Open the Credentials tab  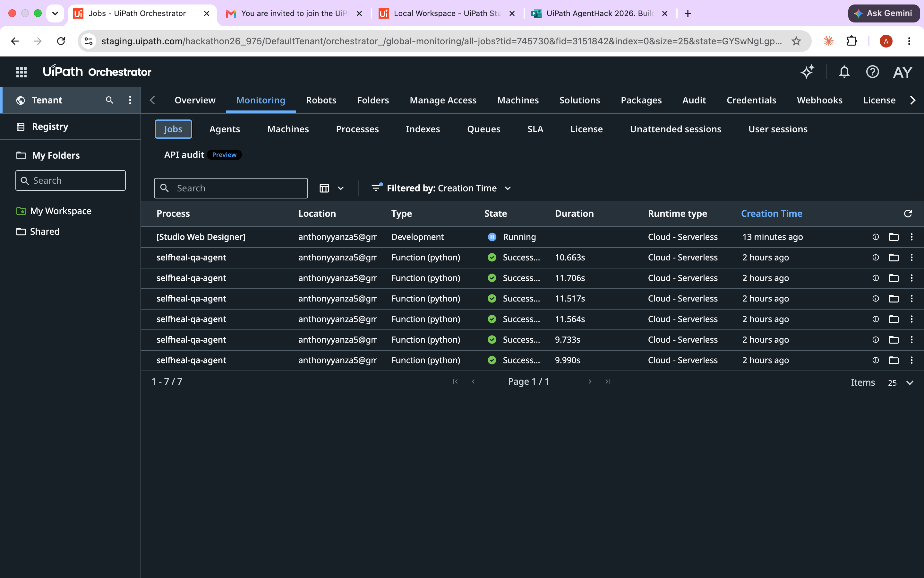click(x=751, y=100)
